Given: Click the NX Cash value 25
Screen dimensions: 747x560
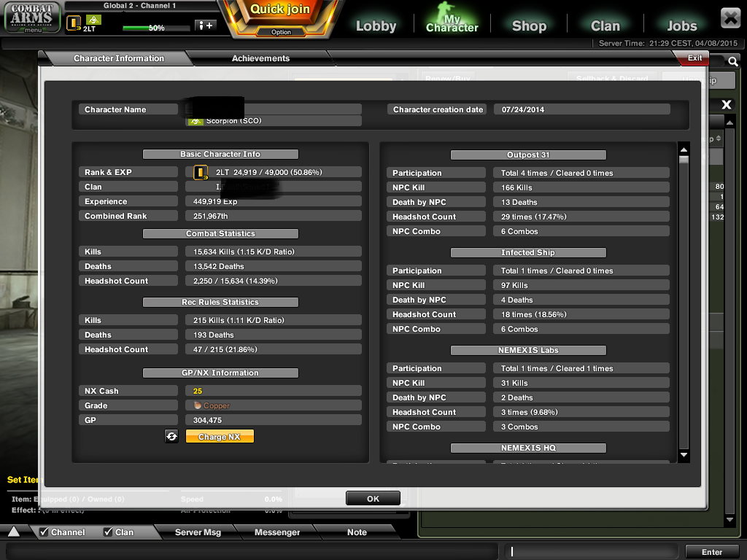Looking at the screenshot, I should [198, 391].
